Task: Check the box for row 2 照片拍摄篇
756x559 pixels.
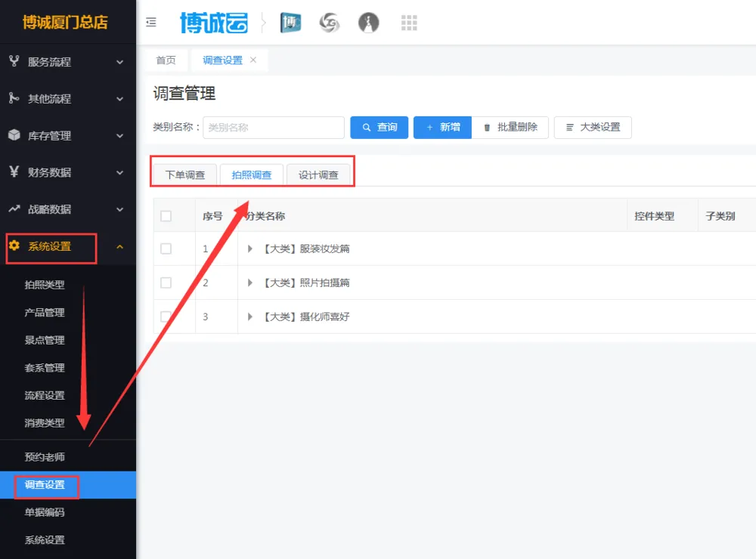Action: point(166,283)
